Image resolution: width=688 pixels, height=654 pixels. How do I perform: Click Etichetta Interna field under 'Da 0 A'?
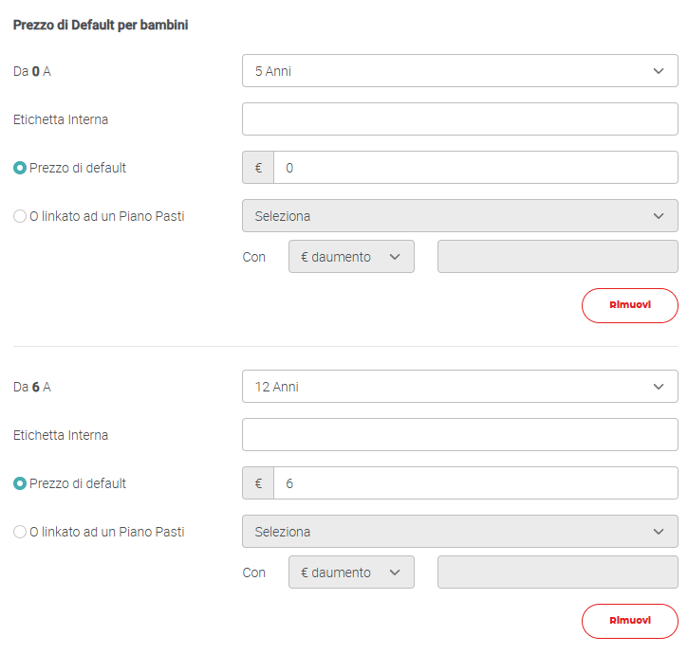click(459, 119)
